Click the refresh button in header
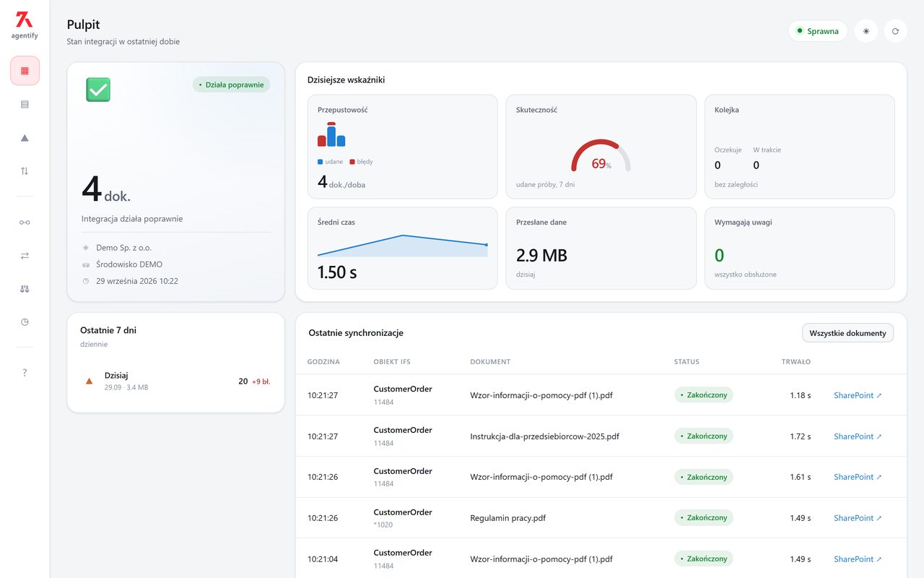The height and width of the screenshot is (578, 924). [x=895, y=31]
